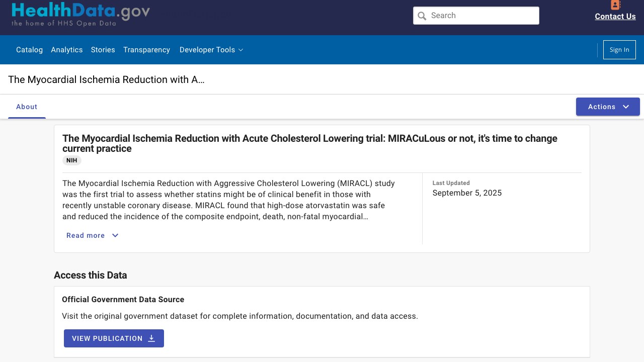Open the Contact Us link
Viewport: 644px width, 362px height.
pos(615,17)
